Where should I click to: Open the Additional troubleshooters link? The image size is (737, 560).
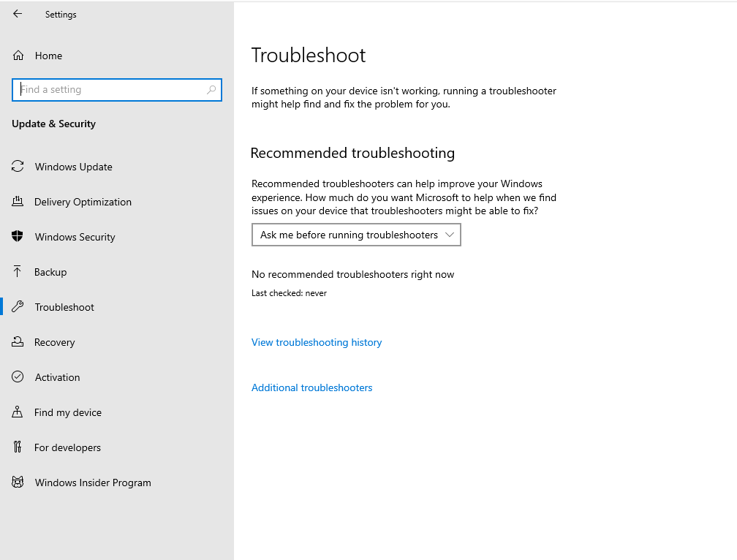(311, 387)
